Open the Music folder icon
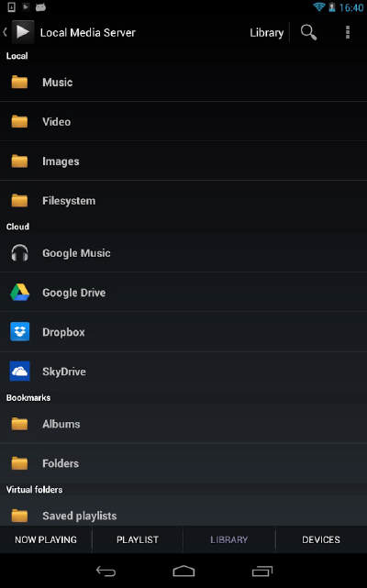This screenshot has width=367, height=588. [19, 82]
